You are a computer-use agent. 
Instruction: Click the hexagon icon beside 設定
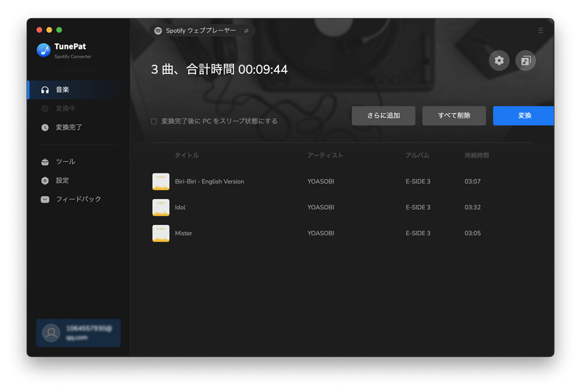45,181
